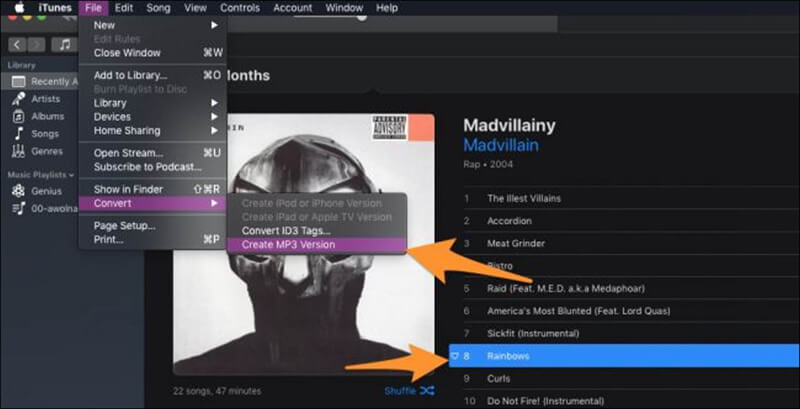Choose Close Window from File menu
Viewport: 800px width, 409px height.
(x=153, y=53)
